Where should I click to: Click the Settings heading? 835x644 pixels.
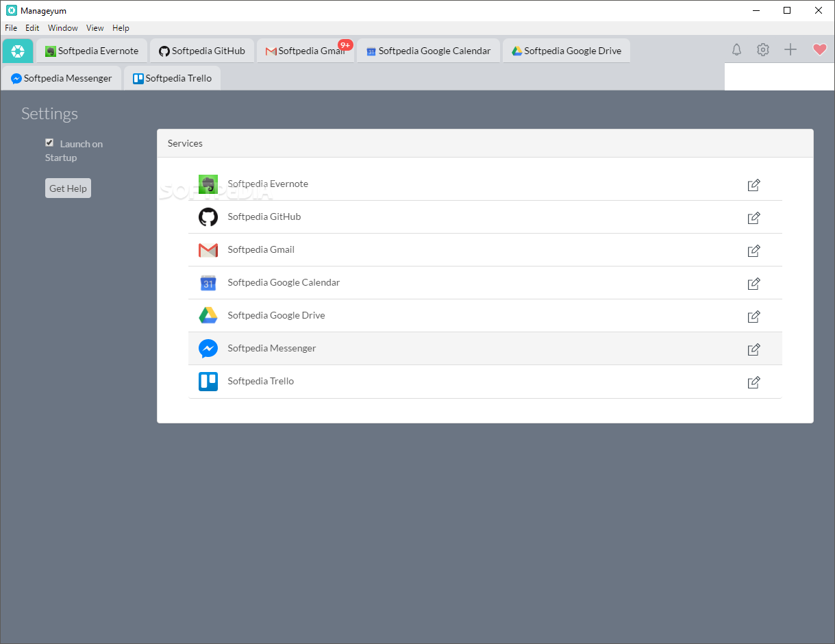pos(49,114)
